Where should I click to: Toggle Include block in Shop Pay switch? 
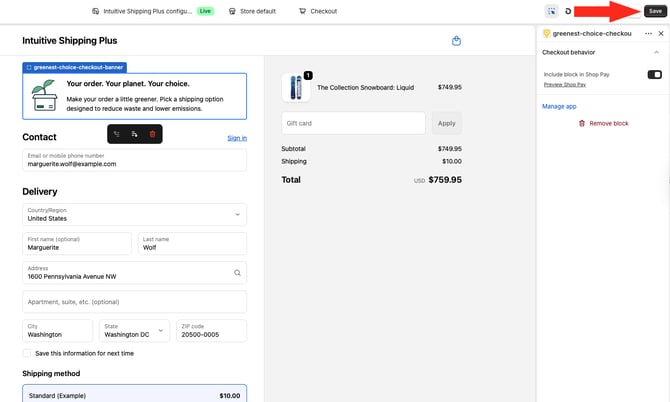coord(655,74)
